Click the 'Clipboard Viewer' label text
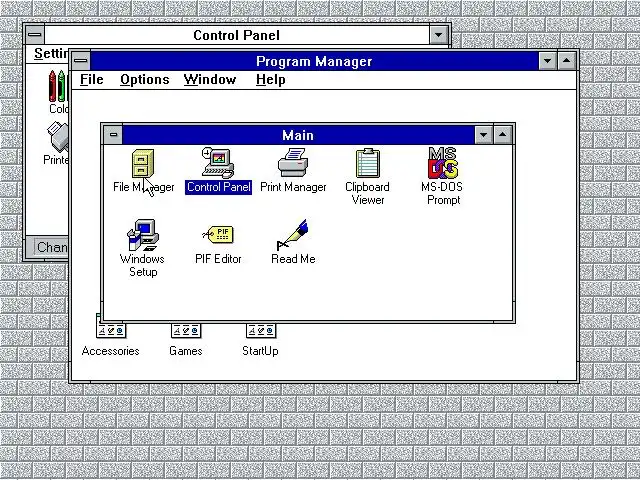Image resolution: width=640 pixels, height=480 pixels. (x=367, y=193)
